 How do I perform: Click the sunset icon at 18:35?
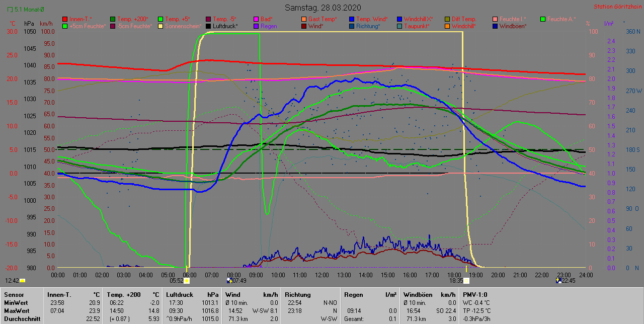[466, 281]
